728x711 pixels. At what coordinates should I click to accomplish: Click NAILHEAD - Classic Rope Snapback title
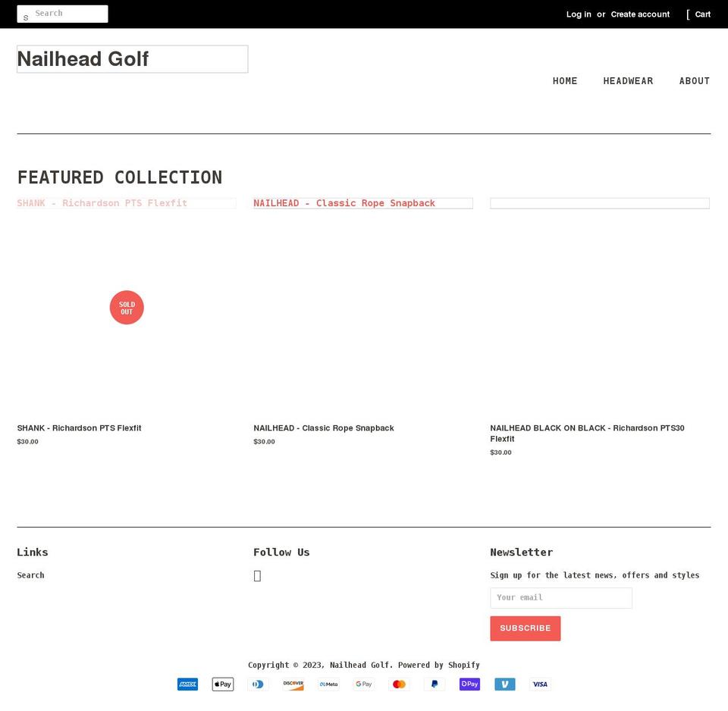324,428
